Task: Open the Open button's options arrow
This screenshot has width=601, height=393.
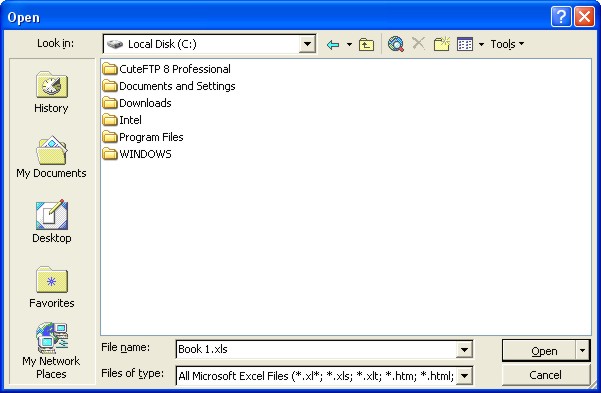Action: [x=582, y=350]
